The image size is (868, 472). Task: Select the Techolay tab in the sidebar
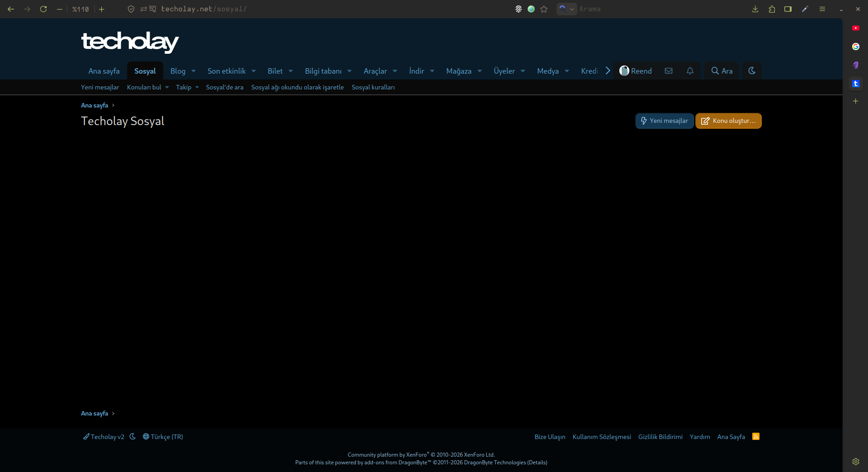click(856, 84)
